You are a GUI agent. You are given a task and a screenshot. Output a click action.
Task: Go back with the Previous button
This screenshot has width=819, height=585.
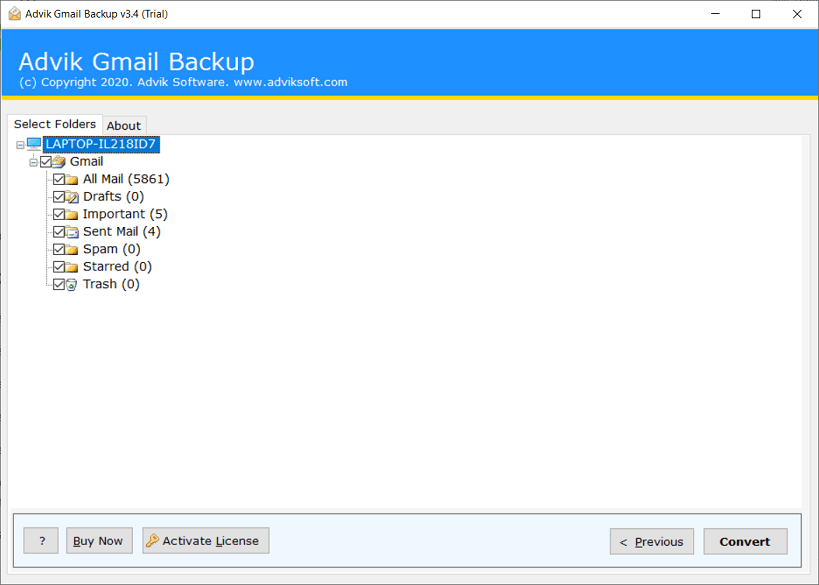652,542
